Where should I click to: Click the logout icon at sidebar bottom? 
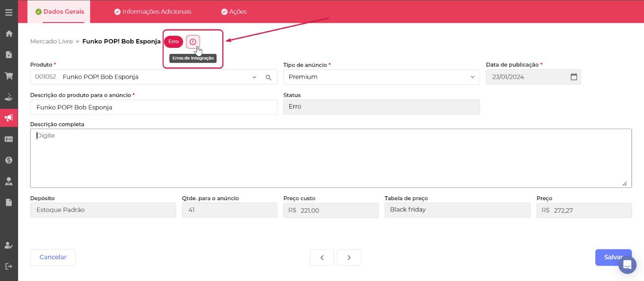(x=9, y=266)
